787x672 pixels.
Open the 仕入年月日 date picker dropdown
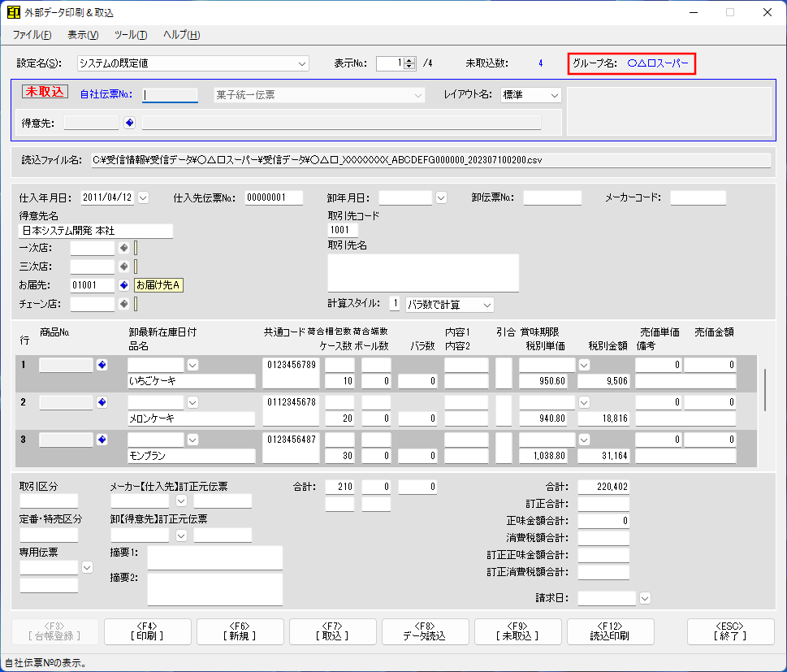144,198
